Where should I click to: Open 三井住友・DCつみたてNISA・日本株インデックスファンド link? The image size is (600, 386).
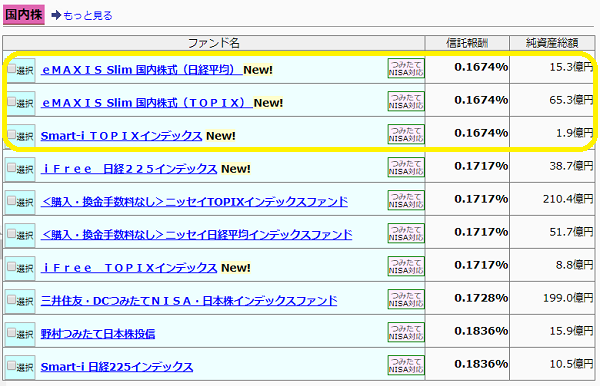189,301
